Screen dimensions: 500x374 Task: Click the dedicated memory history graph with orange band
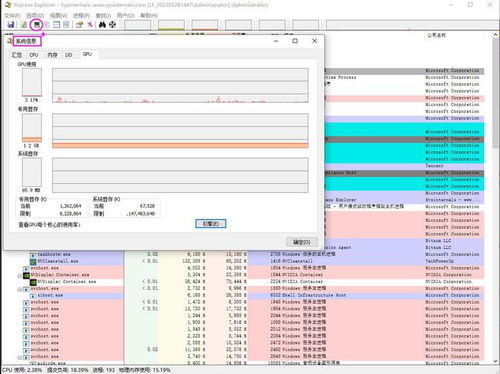click(180, 131)
